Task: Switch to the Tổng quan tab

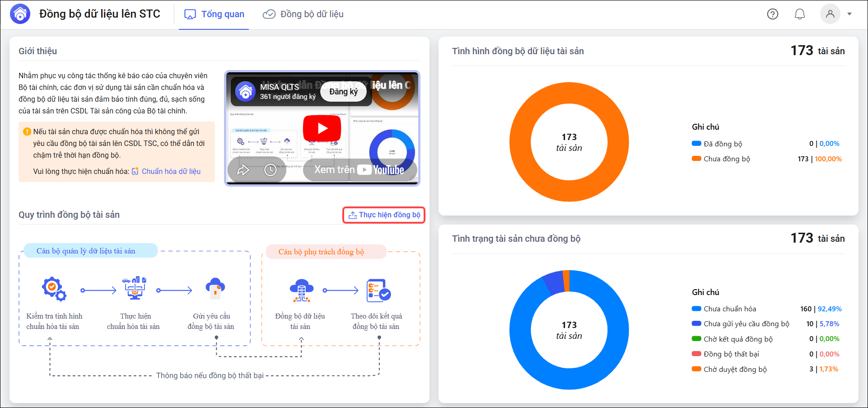Action: tap(214, 14)
